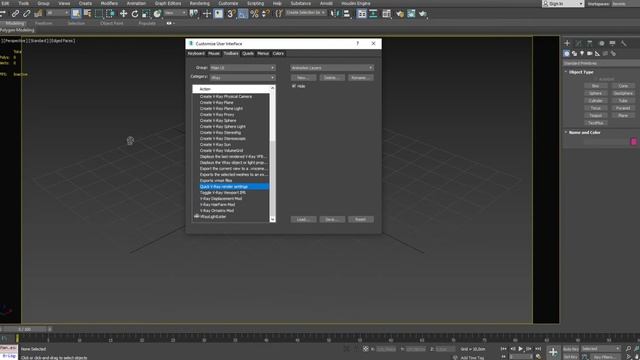This screenshot has height=360, width=640.
Task: Select the Move tool in the main toolbar
Action: point(123,14)
